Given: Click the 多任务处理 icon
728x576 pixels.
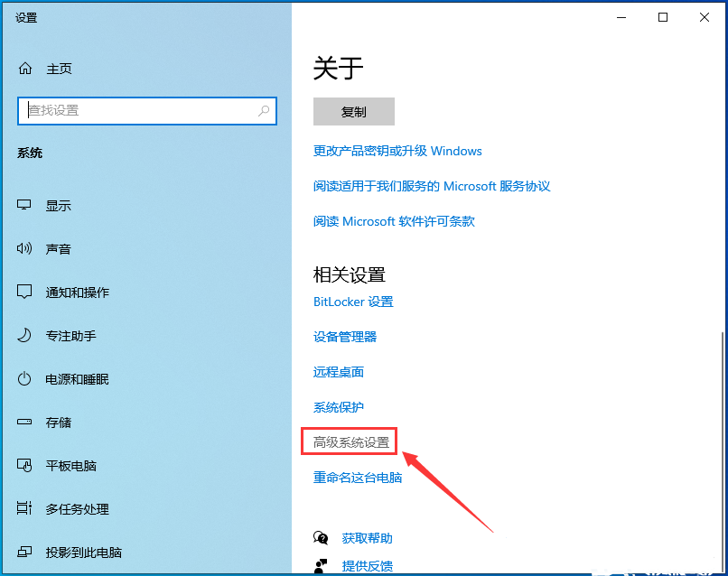Looking at the screenshot, I should 24,508.
